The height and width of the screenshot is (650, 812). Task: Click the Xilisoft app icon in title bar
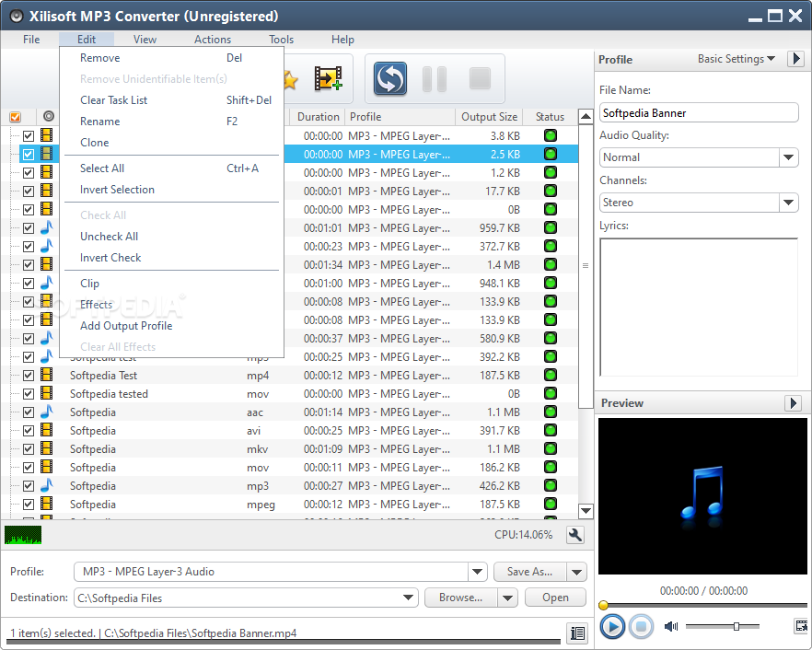(17, 16)
